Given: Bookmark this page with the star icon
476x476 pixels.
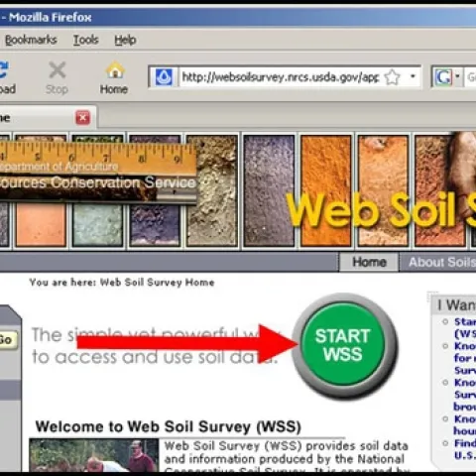Looking at the screenshot, I should coord(393,77).
